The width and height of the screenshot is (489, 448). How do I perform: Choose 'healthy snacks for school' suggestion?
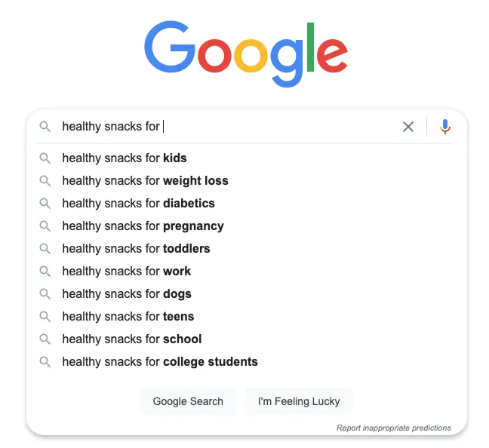(131, 339)
